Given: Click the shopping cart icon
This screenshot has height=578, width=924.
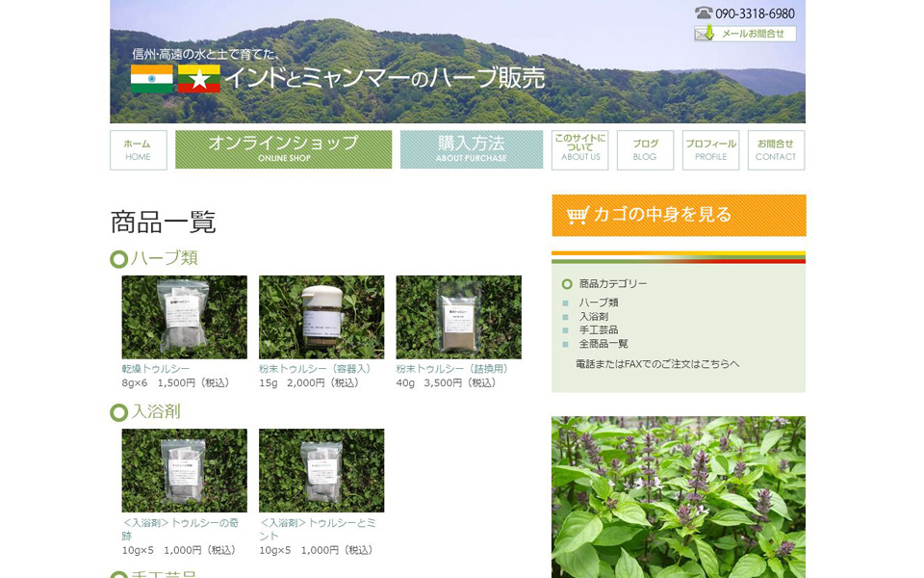Looking at the screenshot, I should pos(577,215).
